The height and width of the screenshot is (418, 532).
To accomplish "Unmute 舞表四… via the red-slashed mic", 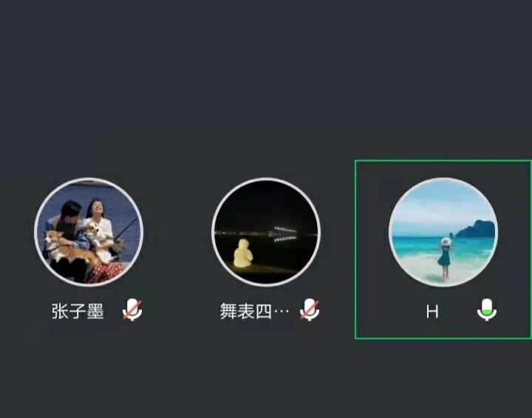I will coord(310,309).
